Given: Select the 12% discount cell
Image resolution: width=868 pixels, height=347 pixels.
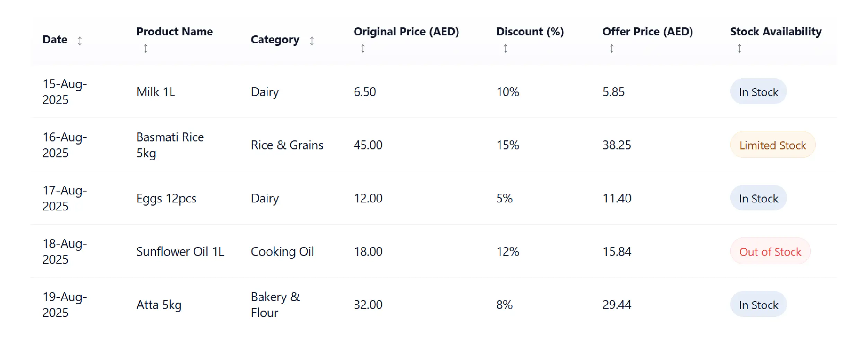Looking at the screenshot, I should click(507, 252).
